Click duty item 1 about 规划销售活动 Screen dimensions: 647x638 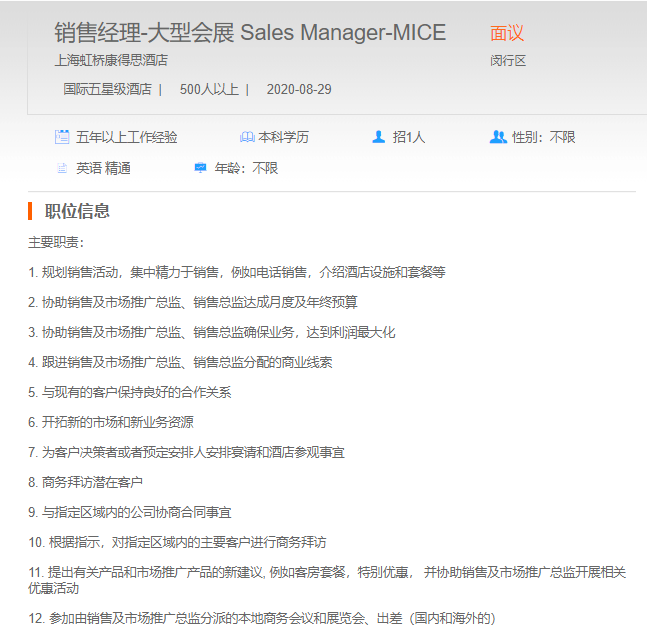point(237,272)
